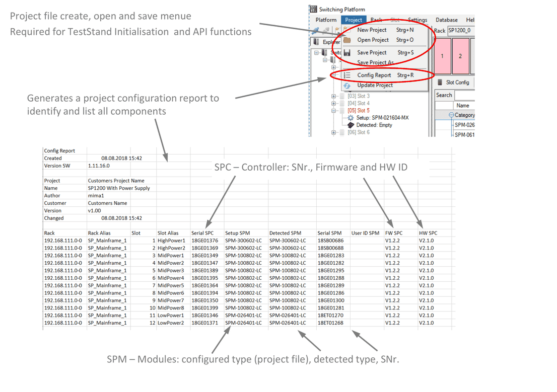Image resolution: width=557 pixels, height=392 pixels.
Task: Click the Slot Alias cell MidPower8
Action: point(171,307)
